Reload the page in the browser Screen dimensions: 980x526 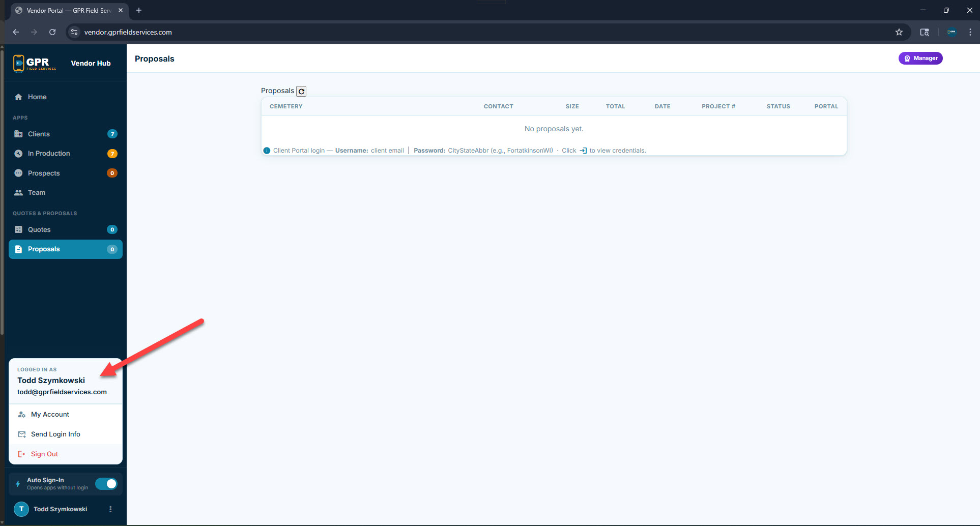click(x=52, y=32)
